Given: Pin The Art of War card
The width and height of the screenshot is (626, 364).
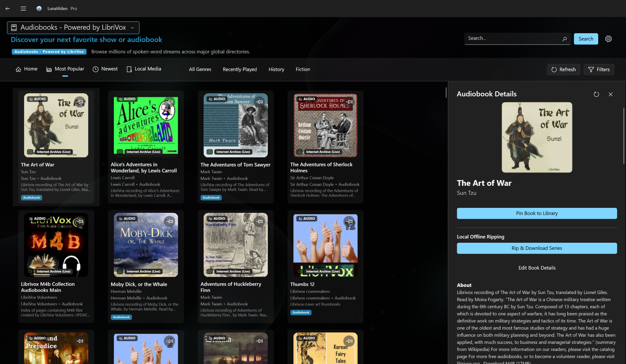Looking at the screenshot, I should [80, 102].
